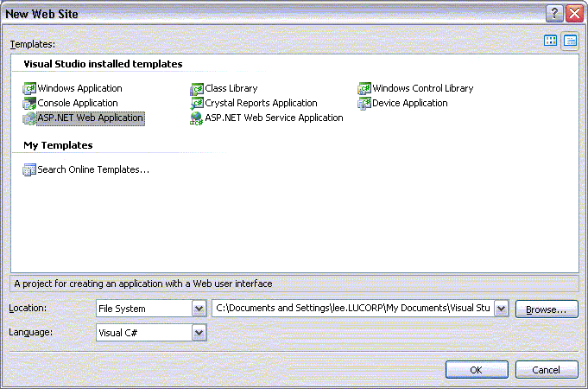Click the Browse... button

pos(547,309)
